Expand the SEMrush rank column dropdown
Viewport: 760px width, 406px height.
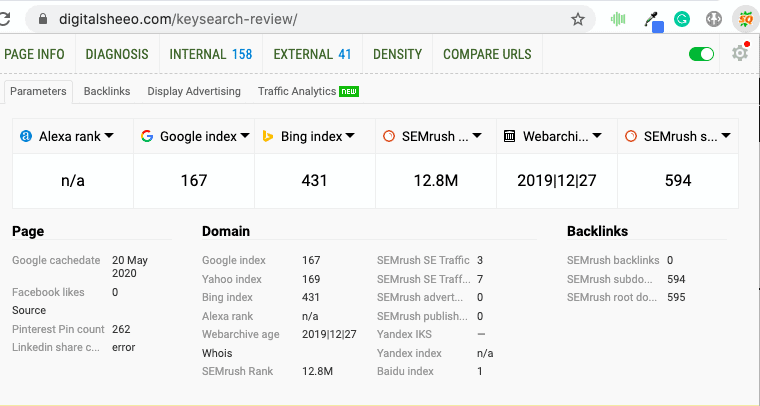coord(477,136)
